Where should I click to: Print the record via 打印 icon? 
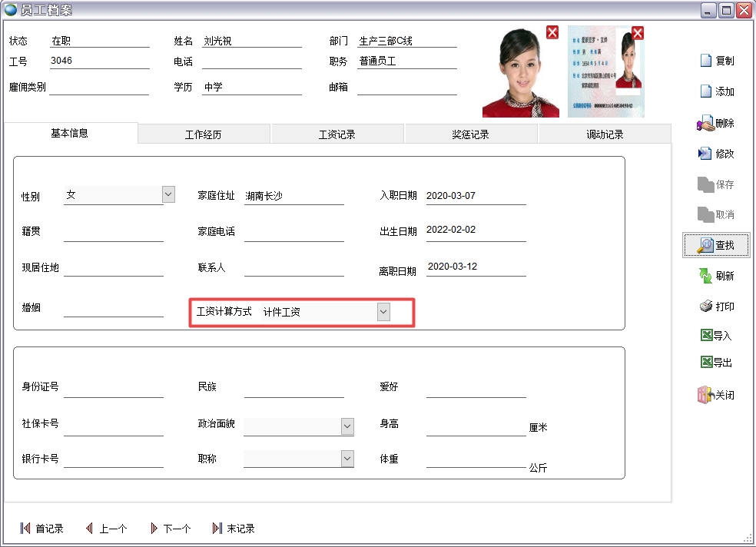[706, 307]
